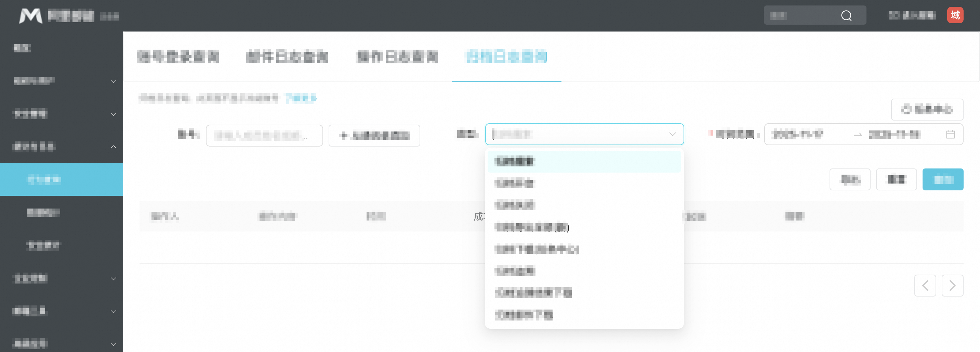Image resolution: width=980 pixels, height=352 pixels.
Task: Switch to the second log query tab
Action: point(287,57)
